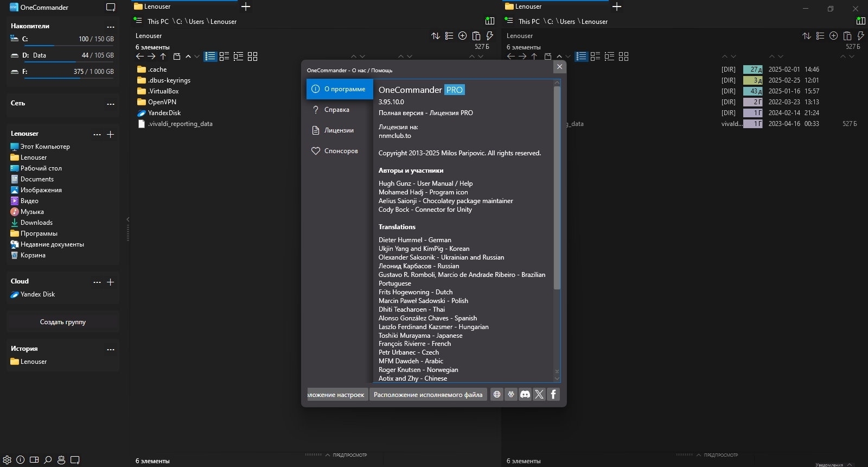Go back using left pane back arrow
868x467 pixels.
(x=140, y=56)
